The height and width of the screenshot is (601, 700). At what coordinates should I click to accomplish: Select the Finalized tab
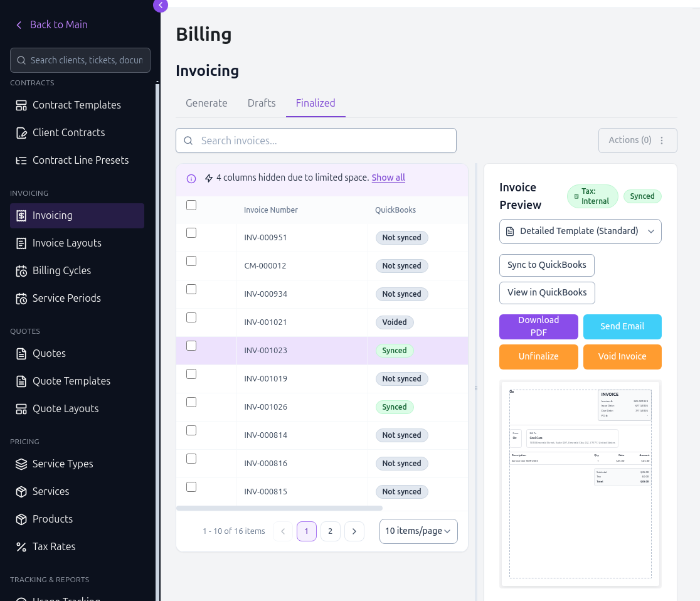(x=316, y=103)
